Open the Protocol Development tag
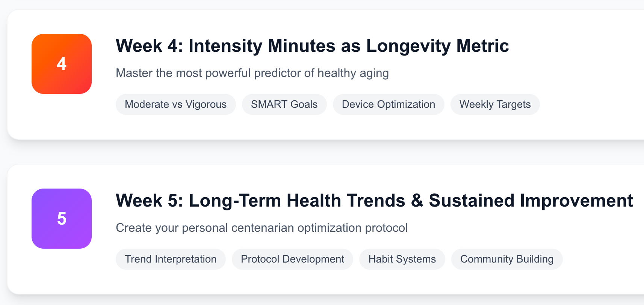This screenshot has width=644, height=305. pos(292,259)
